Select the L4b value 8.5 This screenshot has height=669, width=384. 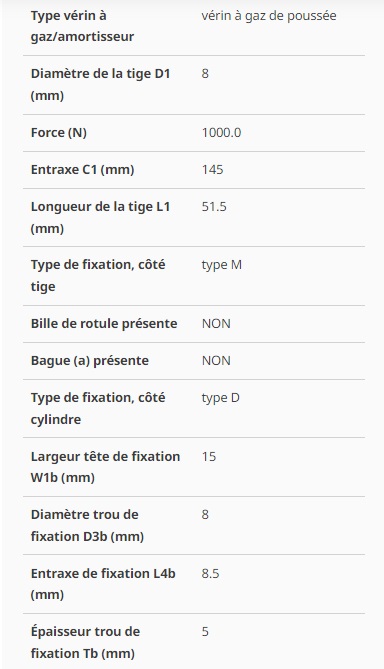click(210, 573)
